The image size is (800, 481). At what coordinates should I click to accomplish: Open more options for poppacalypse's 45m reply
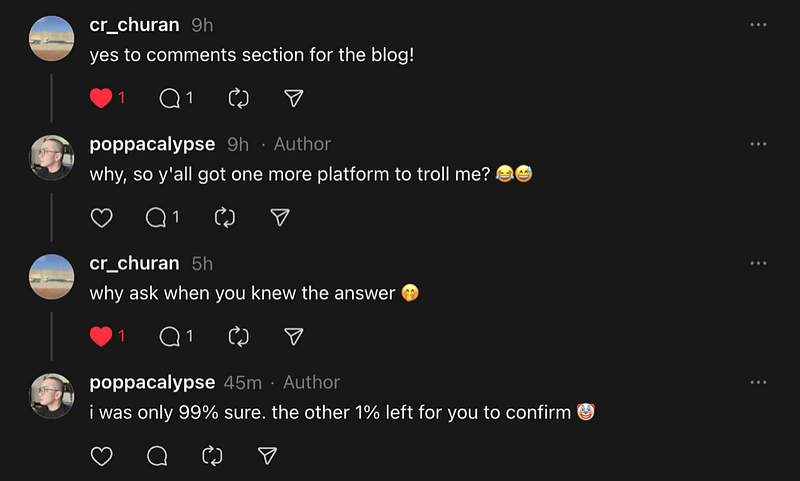click(758, 382)
